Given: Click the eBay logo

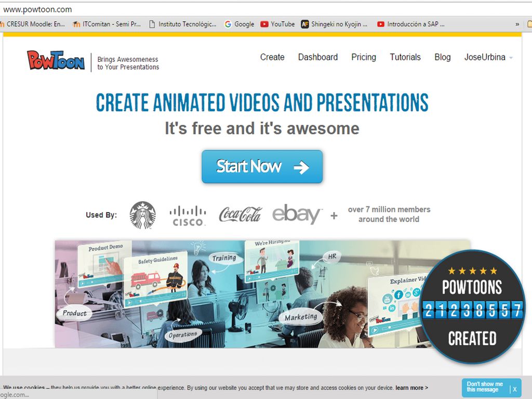Looking at the screenshot, I should point(297,214).
